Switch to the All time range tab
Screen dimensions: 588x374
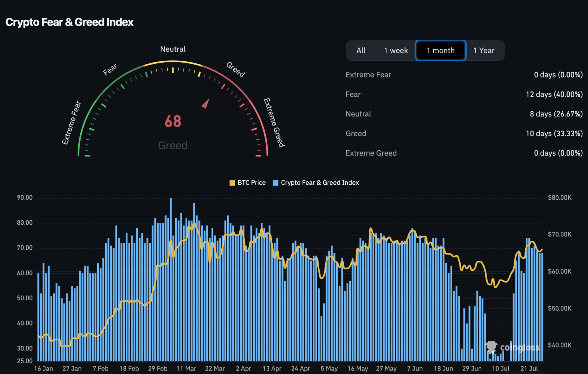(x=361, y=51)
